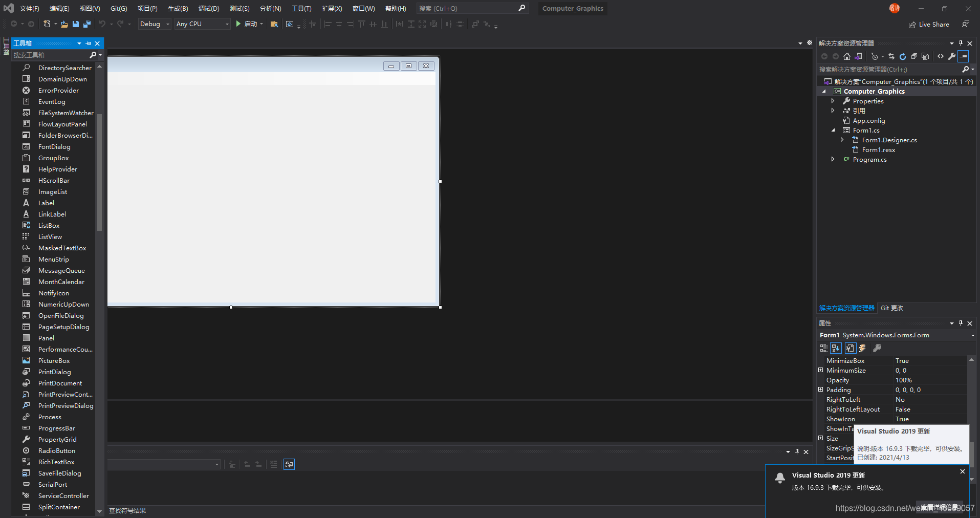Open the Debug configuration dropdown

[x=155, y=24]
